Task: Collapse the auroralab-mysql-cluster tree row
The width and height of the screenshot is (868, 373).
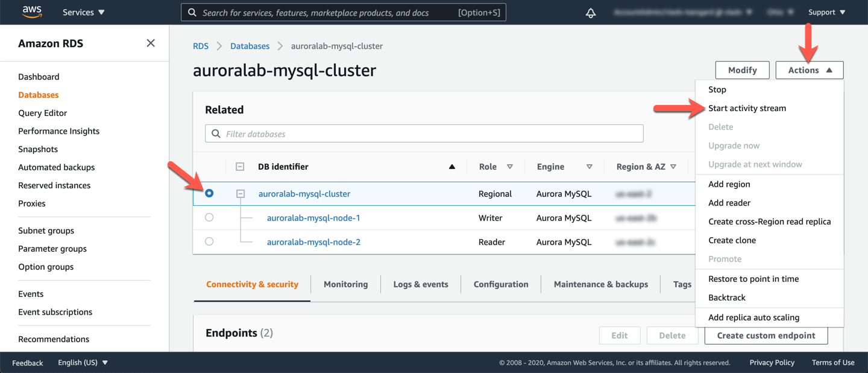Action: click(x=241, y=194)
